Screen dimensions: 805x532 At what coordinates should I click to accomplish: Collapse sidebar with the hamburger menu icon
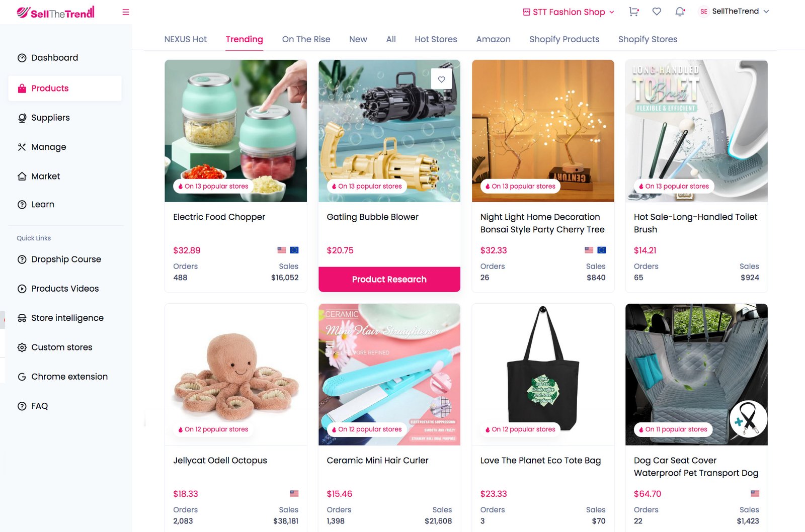pos(126,12)
